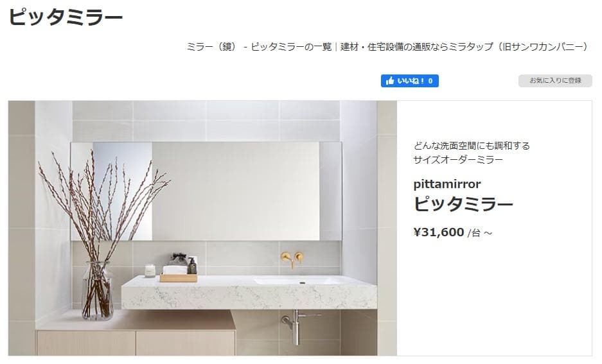Click the サイズオーダーミラー text line
602x364 pixels.
point(458,160)
